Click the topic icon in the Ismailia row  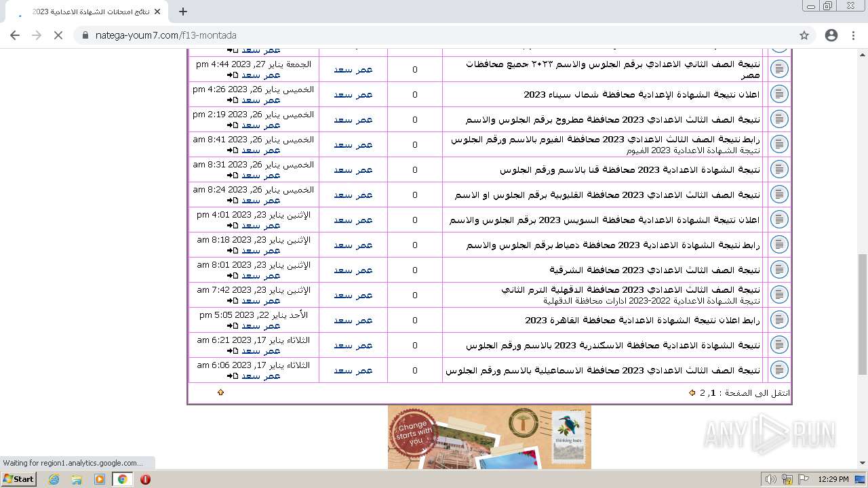[780, 370]
